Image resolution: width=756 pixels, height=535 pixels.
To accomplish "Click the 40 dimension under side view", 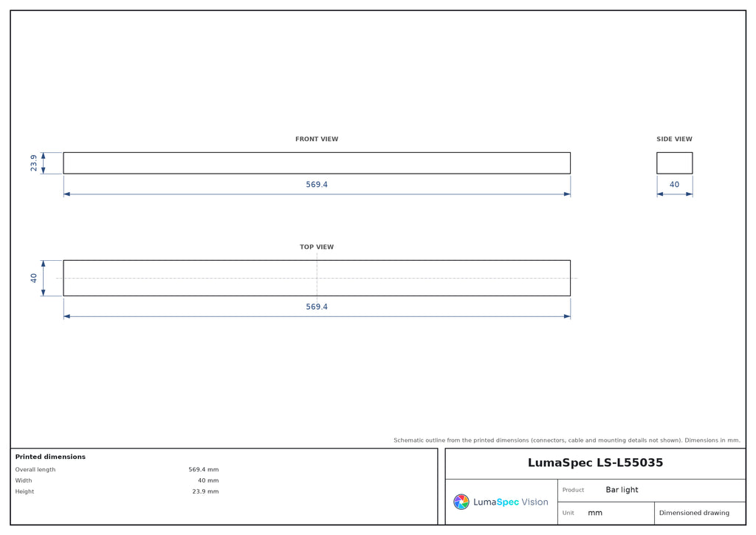I will pyautogui.click(x=674, y=184).
